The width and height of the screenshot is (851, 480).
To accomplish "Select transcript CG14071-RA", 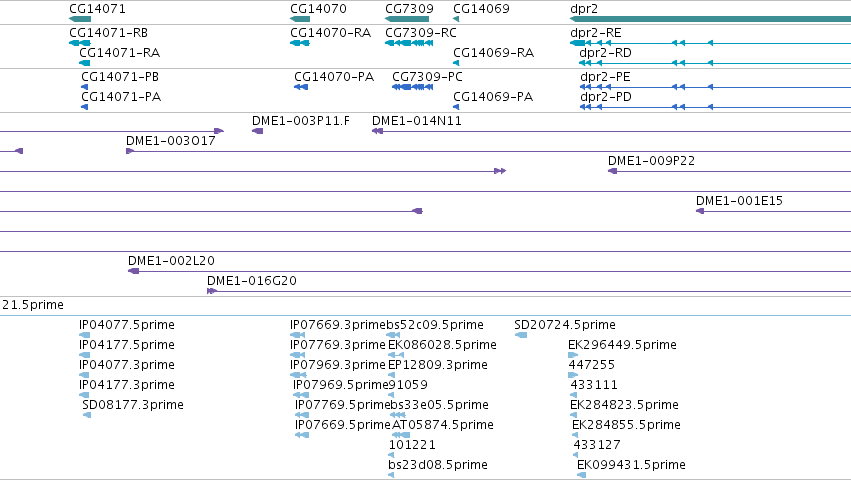I will [119, 53].
